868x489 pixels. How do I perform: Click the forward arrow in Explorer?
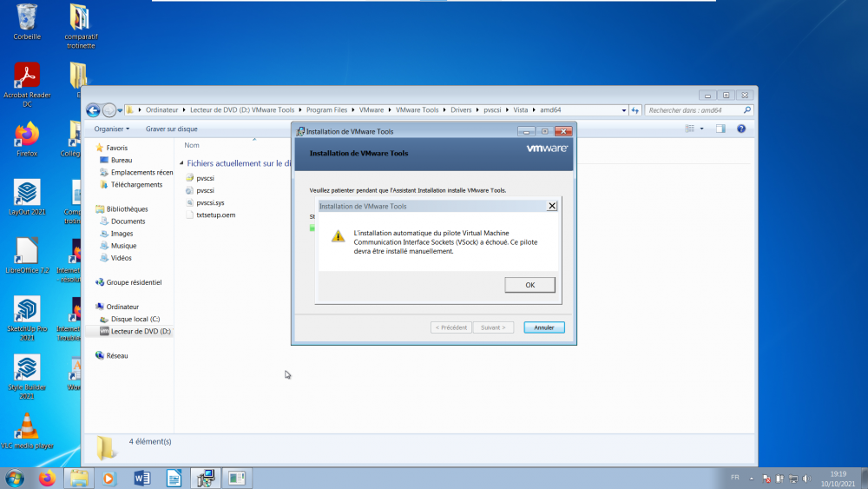(x=109, y=110)
